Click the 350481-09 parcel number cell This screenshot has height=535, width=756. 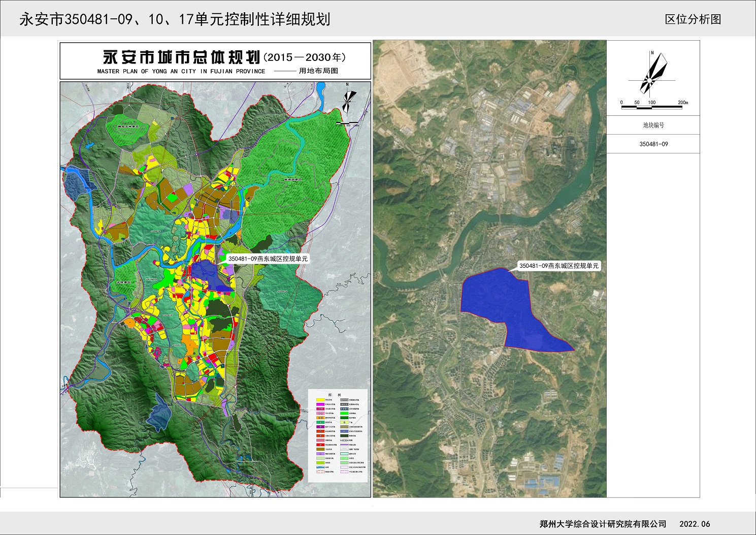point(653,144)
